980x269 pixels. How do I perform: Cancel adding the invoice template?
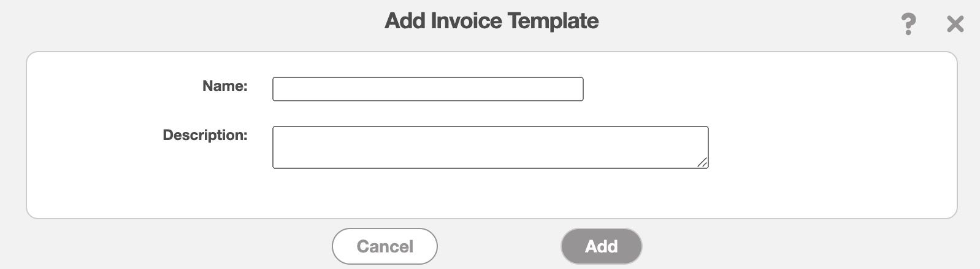click(x=385, y=246)
